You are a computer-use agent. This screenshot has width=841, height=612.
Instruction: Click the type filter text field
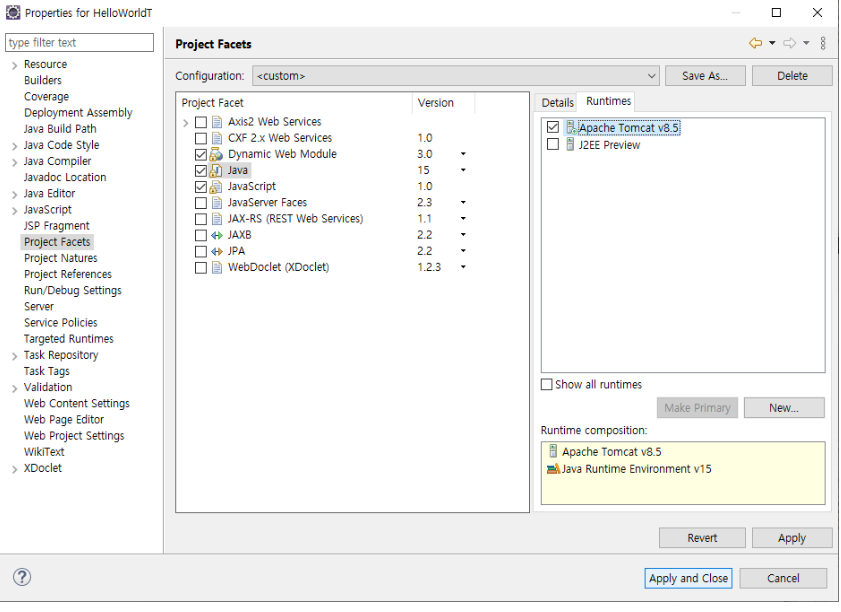79,42
